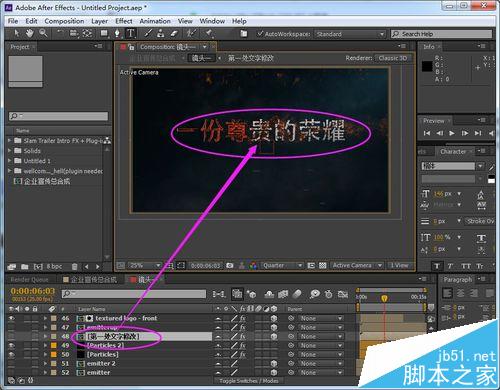Viewport: 500px width, 390px height.
Task: Switch to the Render Queue tab
Action: 29,280
